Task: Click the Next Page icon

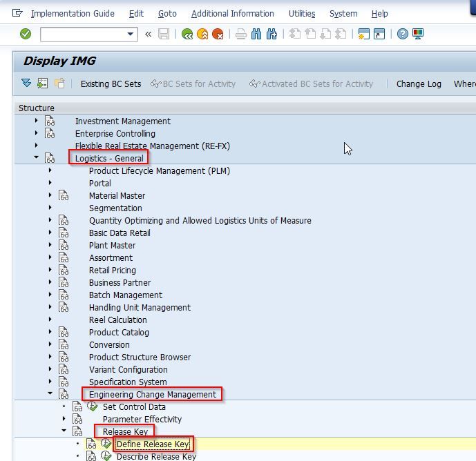Action: point(325,34)
